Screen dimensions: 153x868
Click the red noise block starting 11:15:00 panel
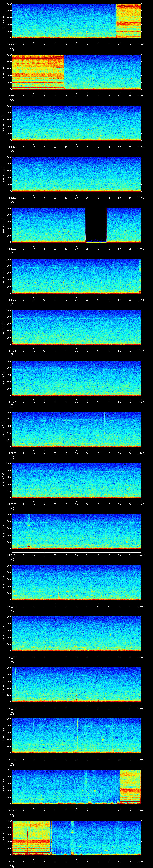pyautogui.click(x=38, y=72)
